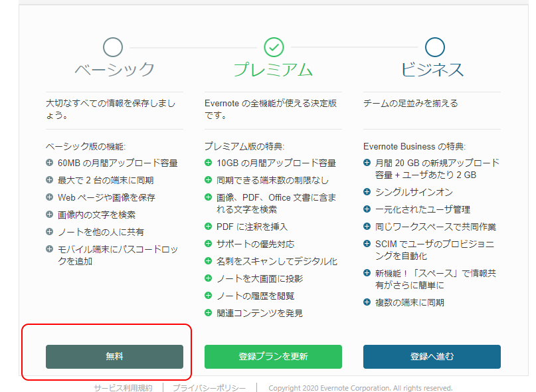
Task: Click the 登録へ進む button
Action: 432,356
